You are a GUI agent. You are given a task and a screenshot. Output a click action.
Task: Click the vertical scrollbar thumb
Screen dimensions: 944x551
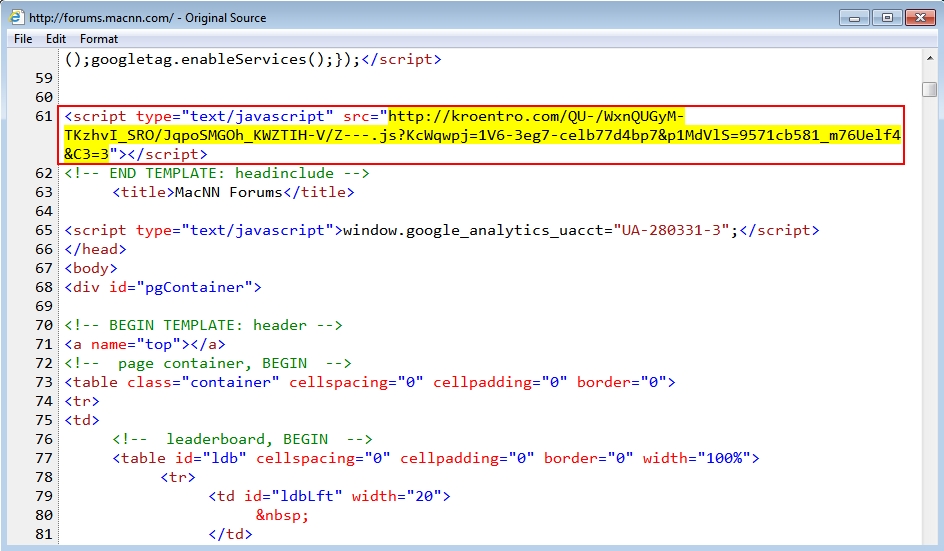[x=930, y=89]
